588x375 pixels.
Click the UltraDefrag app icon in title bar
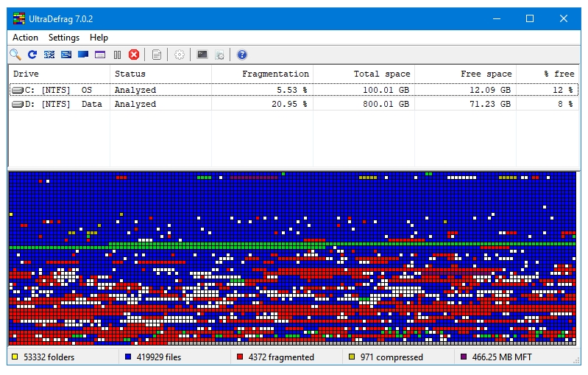(x=18, y=18)
